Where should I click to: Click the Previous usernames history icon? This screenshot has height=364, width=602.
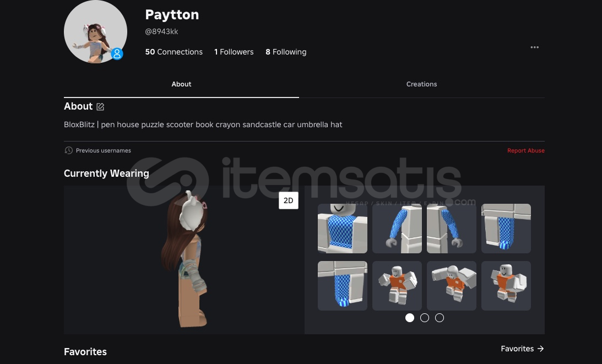click(x=69, y=150)
